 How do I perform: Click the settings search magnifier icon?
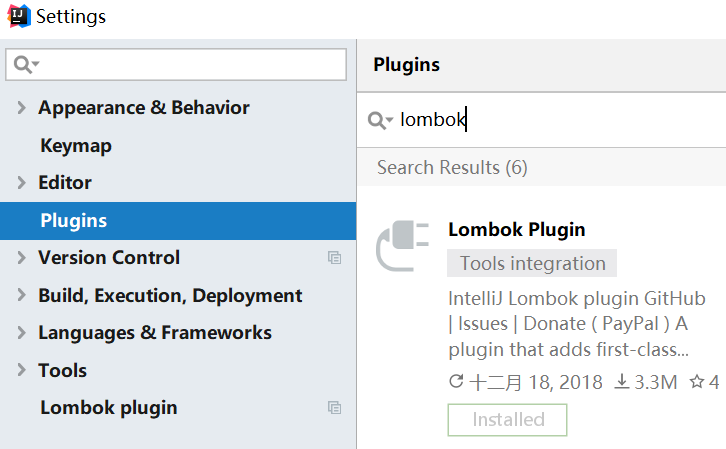pyautogui.click(x=25, y=65)
